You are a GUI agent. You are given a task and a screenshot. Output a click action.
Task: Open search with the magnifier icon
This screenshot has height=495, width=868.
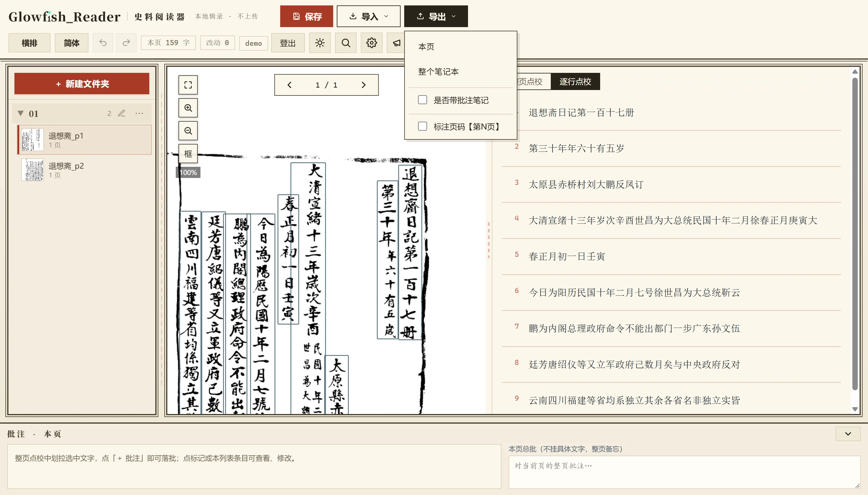[x=346, y=43]
